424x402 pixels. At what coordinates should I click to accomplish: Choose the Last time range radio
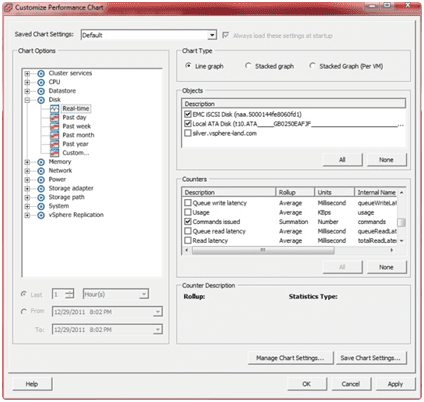pyautogui.click(x=24, y=294)
